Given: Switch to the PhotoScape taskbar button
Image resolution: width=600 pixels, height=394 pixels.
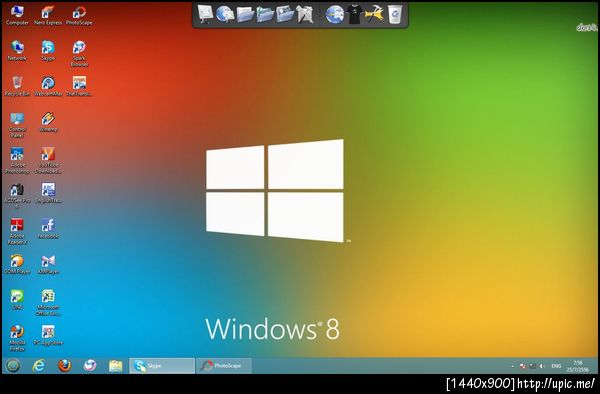Looking at the screenshot, I should pos(224,366).
